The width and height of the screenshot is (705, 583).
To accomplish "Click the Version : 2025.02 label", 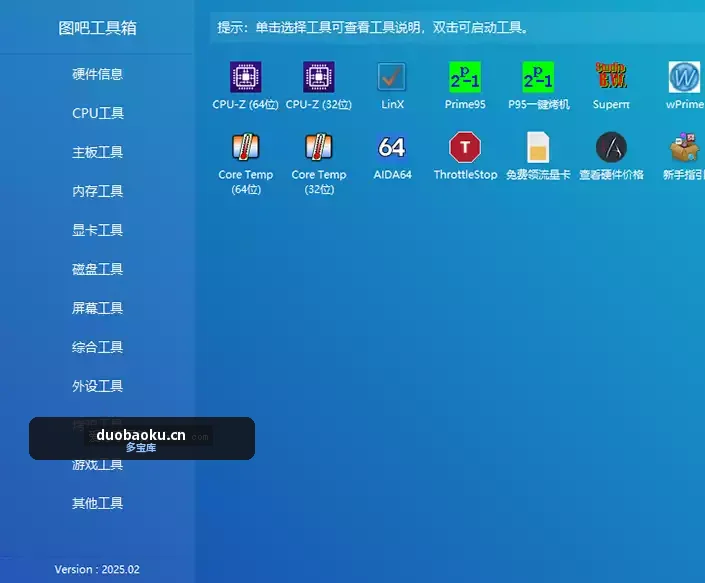I will tap(97, 570).
